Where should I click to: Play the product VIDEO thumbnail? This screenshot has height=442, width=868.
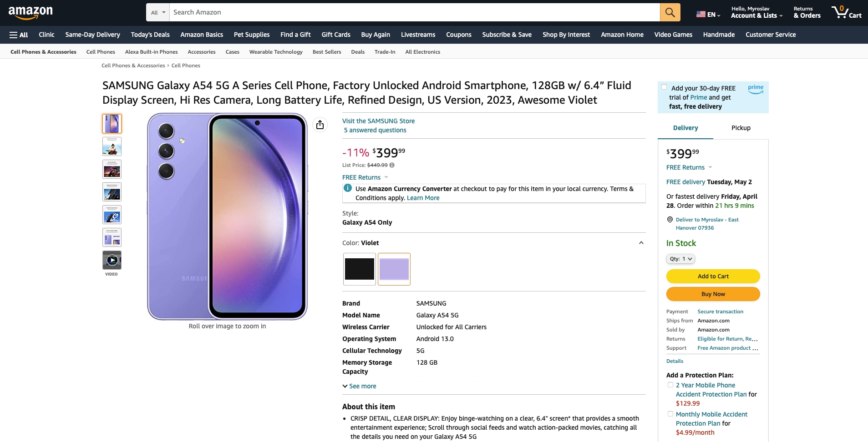point(112,260)
